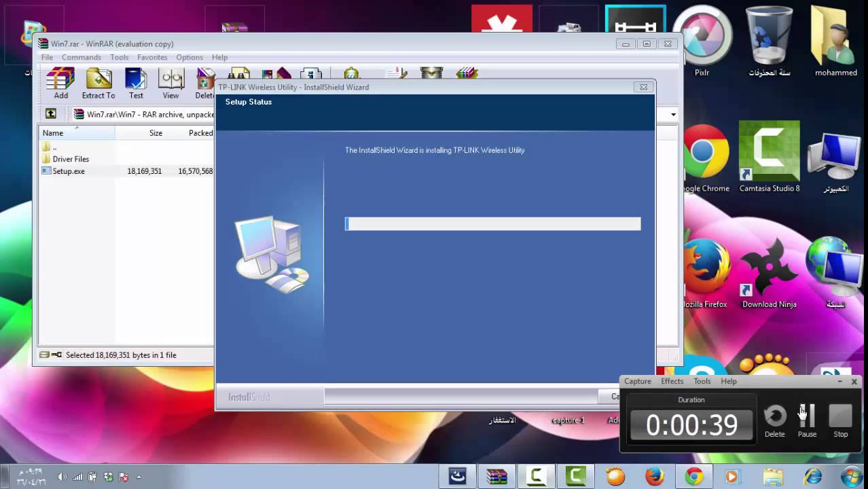Click the 16,570,568 packed size value
Viewport: 868px width, 489px height.
[195, 171]
